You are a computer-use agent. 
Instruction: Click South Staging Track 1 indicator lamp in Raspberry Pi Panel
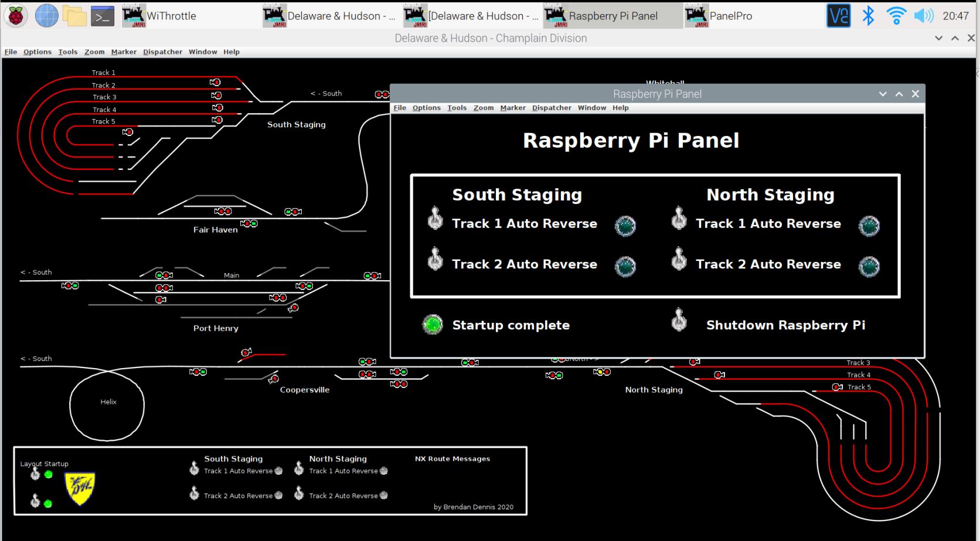click(x=625, y=226)
